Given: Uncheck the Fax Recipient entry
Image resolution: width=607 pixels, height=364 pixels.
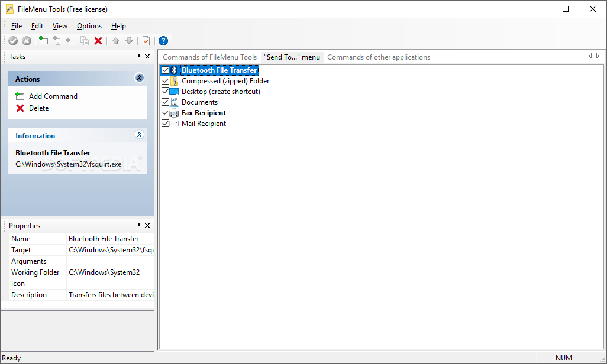Looking at the screenshot, I should 165,112.
